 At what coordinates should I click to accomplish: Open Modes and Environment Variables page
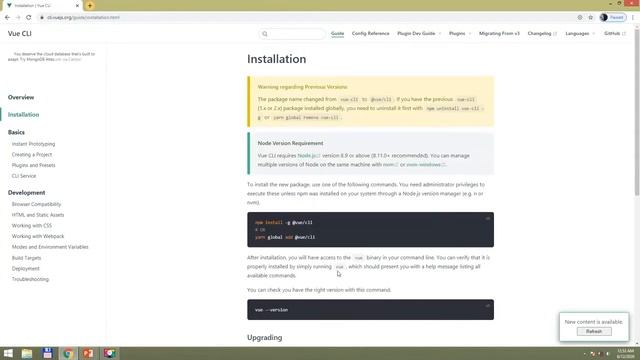(x=50, y=247)
